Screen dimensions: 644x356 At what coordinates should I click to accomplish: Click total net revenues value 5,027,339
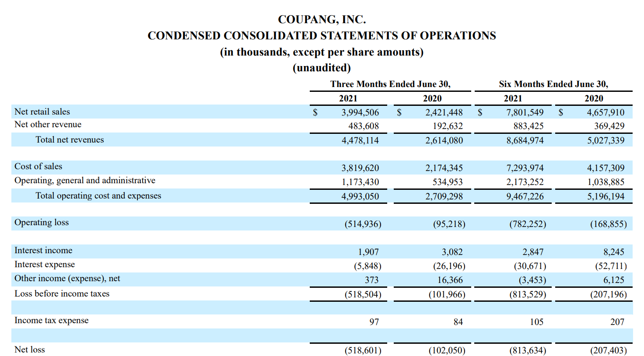click(x=606, y=140)
